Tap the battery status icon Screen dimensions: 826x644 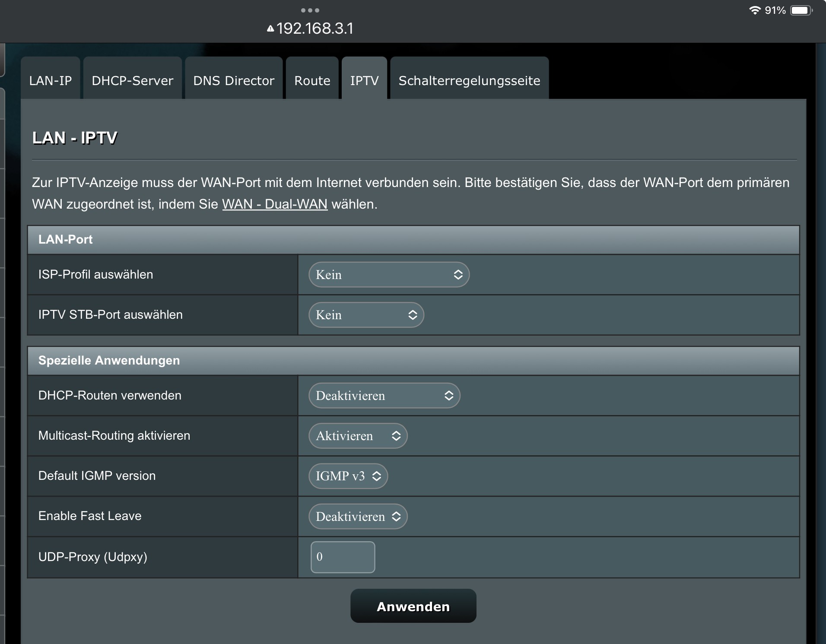[801, 10]
